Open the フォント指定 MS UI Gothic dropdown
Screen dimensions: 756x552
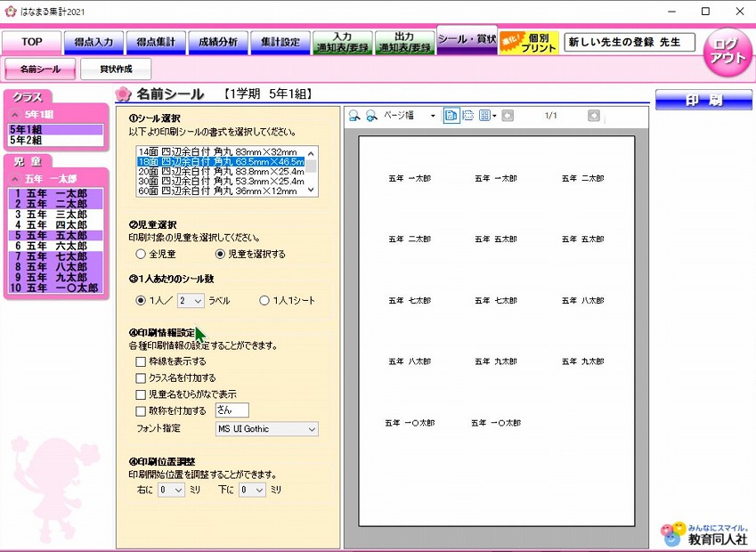266,428
